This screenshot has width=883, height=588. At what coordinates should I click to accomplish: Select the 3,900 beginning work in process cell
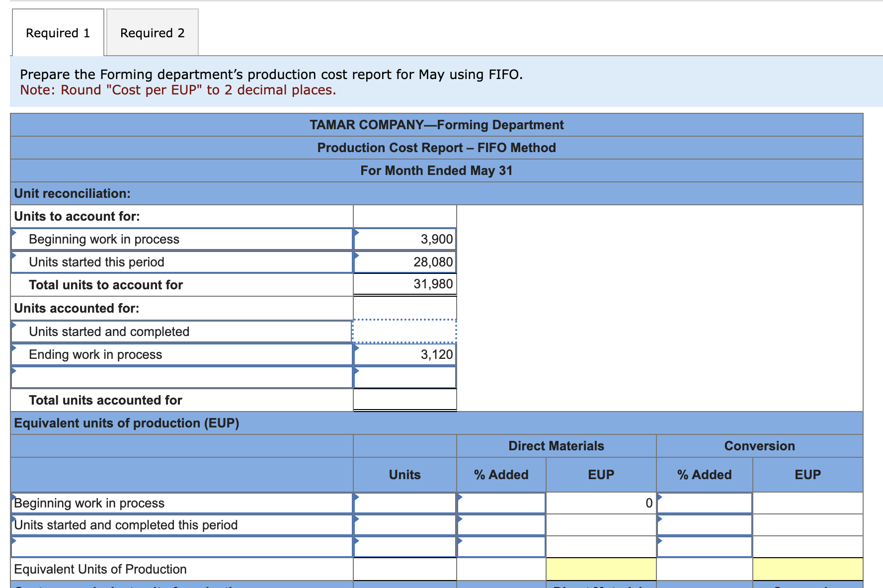click(x=405, y=239)
